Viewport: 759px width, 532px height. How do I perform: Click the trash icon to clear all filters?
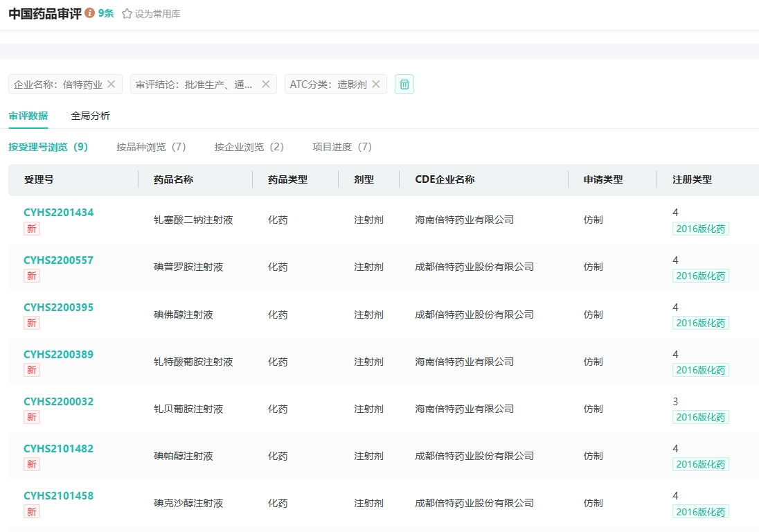click(x=404, y=85)
